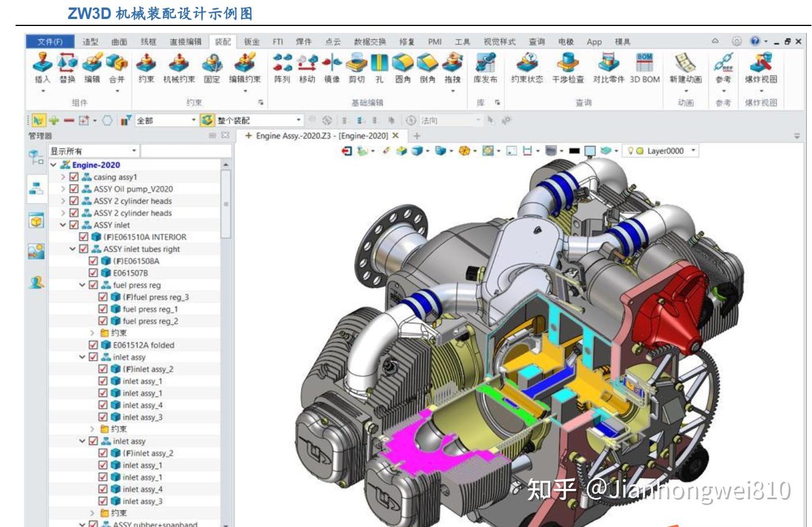Image resolution: width=812 pixels, height=527 pixels.
Task: Click the plus button to add new document tab
Action: click(x=416, y=136)
